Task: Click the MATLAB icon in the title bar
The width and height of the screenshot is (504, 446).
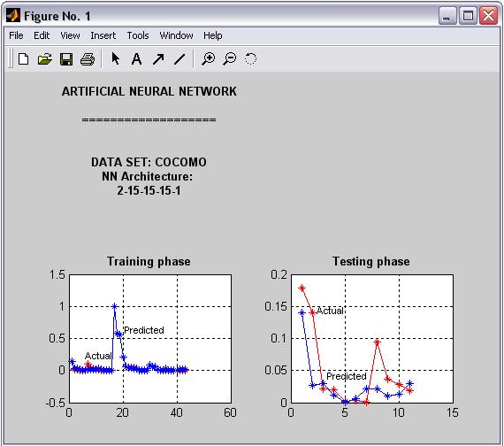Action: 13,16
